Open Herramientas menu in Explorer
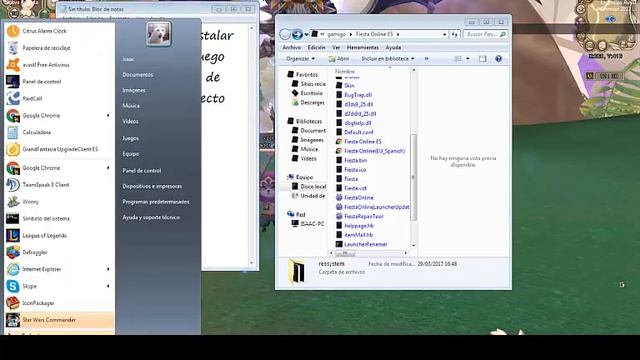 [362, 48]
